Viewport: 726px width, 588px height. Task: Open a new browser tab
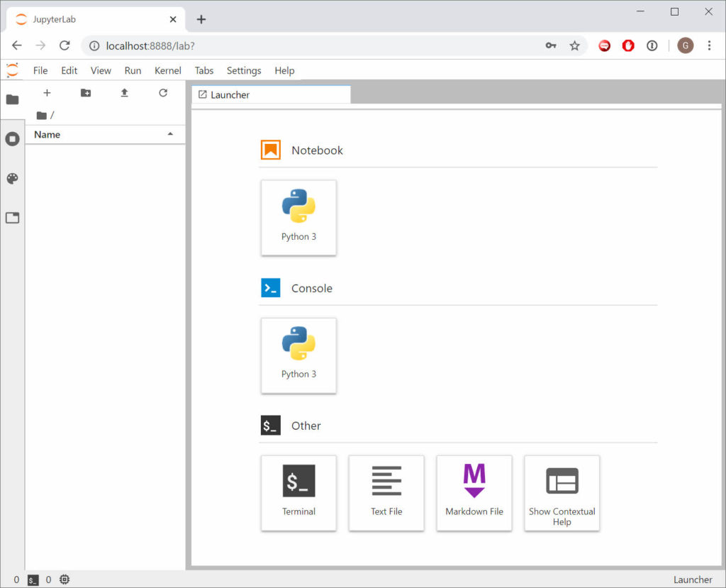[x=201, y=19]
